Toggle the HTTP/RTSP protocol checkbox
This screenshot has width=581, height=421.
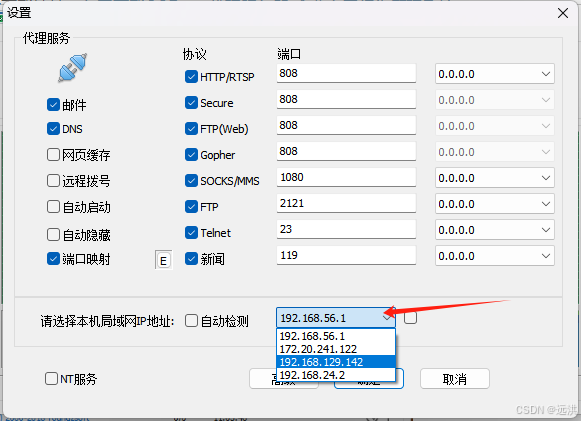191,77
